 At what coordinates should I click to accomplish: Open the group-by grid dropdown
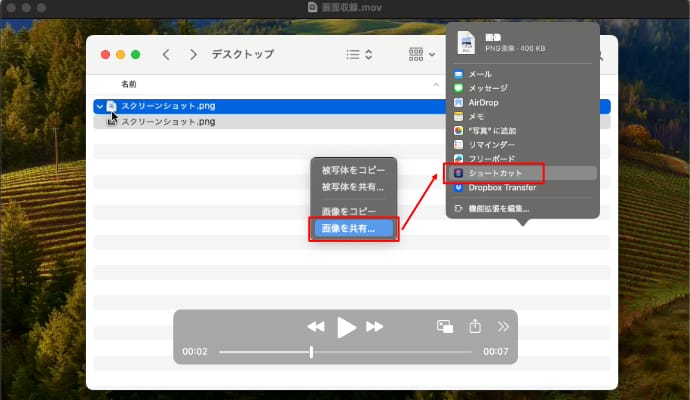coord(421,55)
